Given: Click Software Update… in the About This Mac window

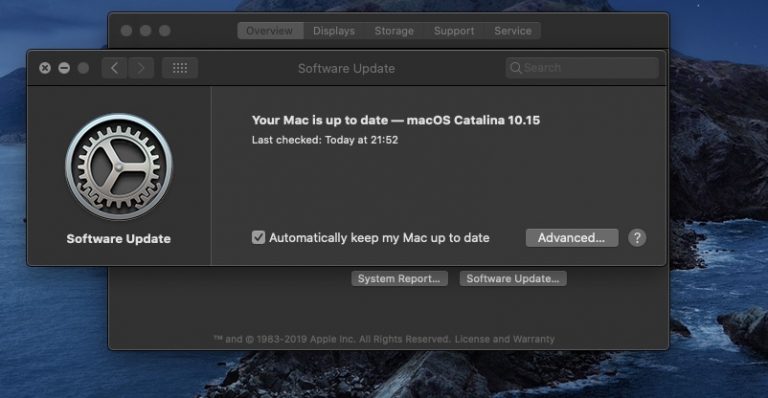Looking at the screenshot, I should pos(513,279).
